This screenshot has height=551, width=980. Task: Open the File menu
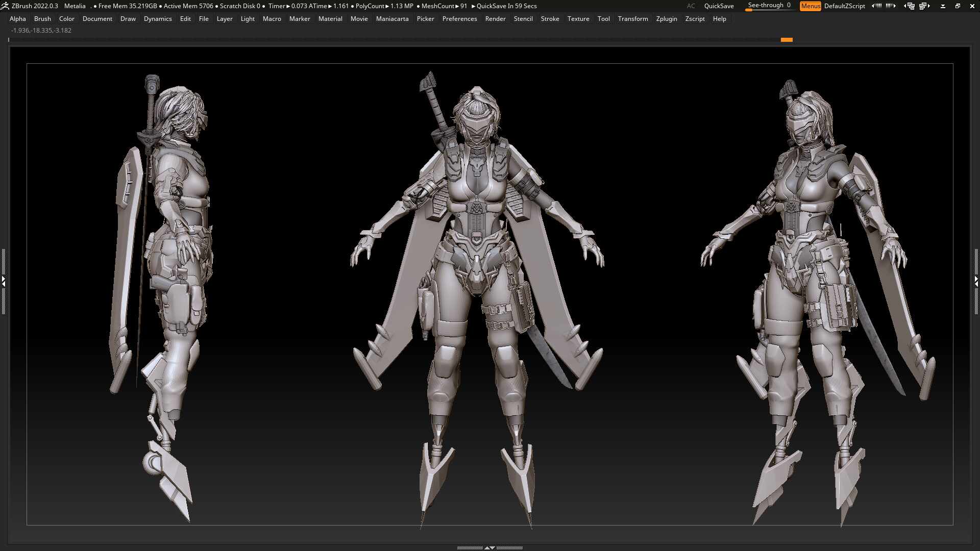[204, 19]
